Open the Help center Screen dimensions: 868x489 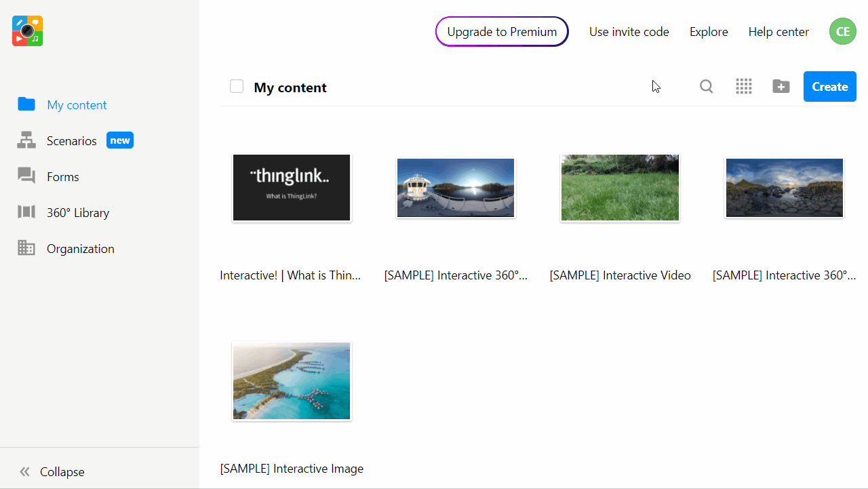point(778,31)
